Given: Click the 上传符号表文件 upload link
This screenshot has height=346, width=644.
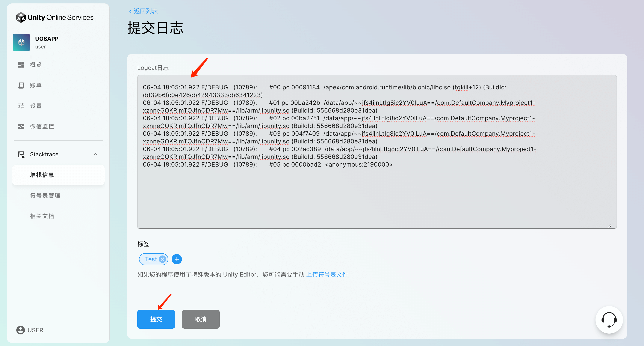Looking at the screenshot, I should [x=327, y=274].
